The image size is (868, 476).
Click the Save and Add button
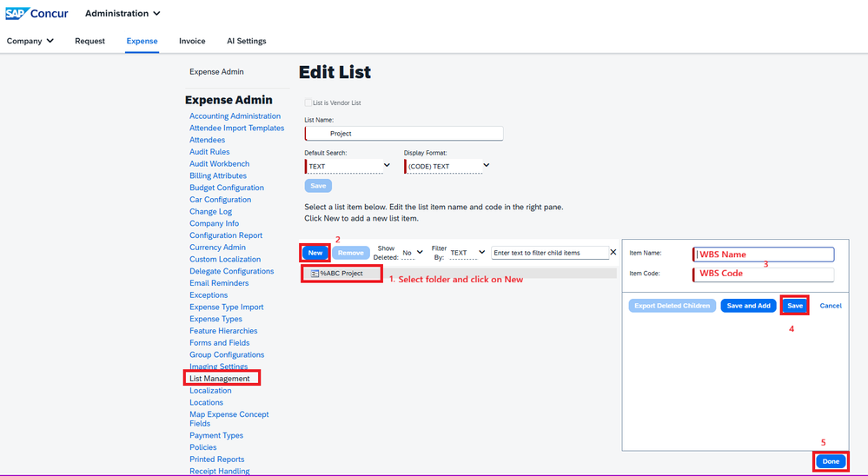[x=748, y=306]
